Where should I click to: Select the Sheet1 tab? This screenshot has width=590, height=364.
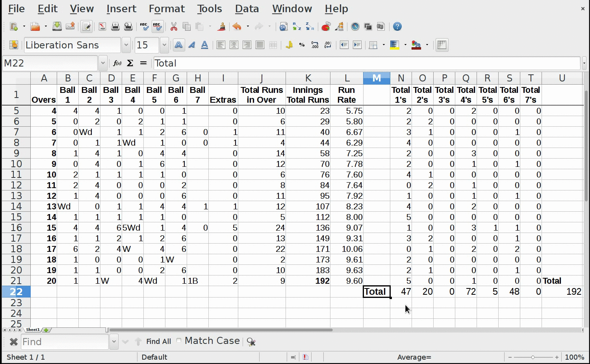click(x=33, y=330)
